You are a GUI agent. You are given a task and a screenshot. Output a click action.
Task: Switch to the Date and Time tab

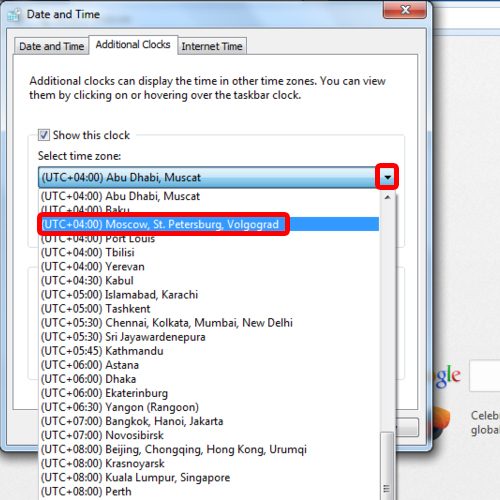click(52, 46)
